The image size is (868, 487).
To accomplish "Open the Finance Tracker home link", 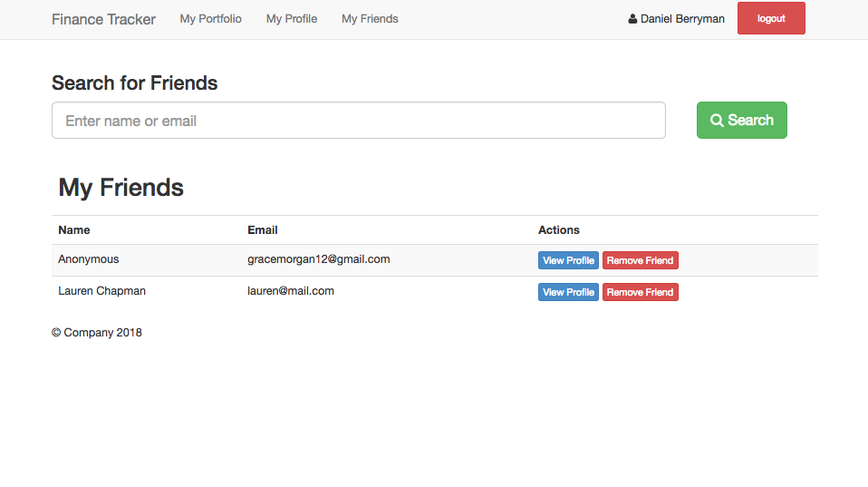I will pos(103,19).
